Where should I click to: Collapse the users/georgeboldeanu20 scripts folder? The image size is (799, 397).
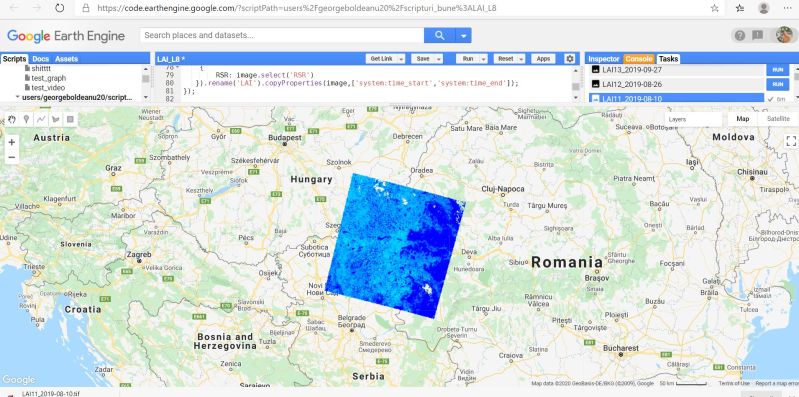click(x=18, y=97)
